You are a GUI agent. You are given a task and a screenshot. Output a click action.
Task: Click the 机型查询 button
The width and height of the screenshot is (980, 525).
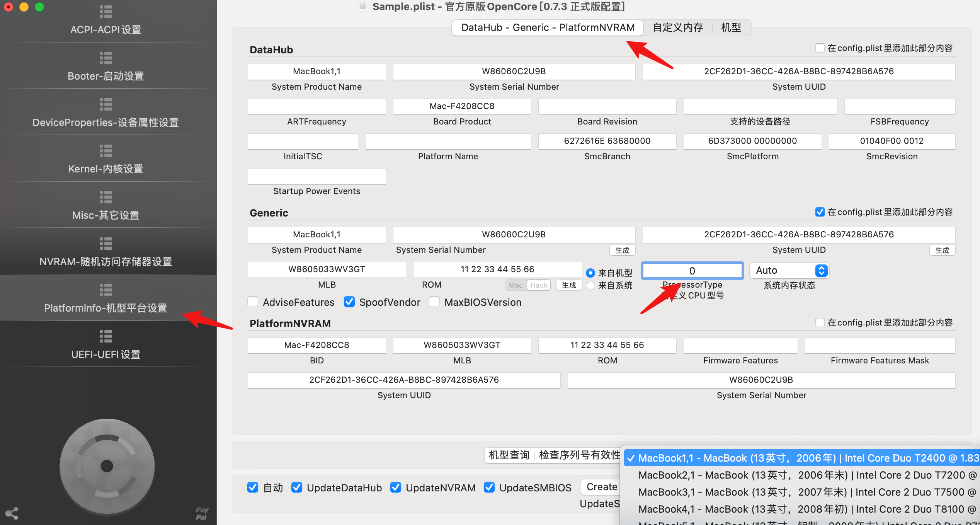[509, 455]
